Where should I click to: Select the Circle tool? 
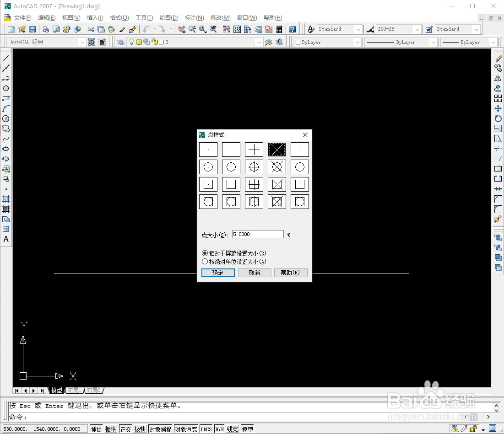tap(6, 118)
